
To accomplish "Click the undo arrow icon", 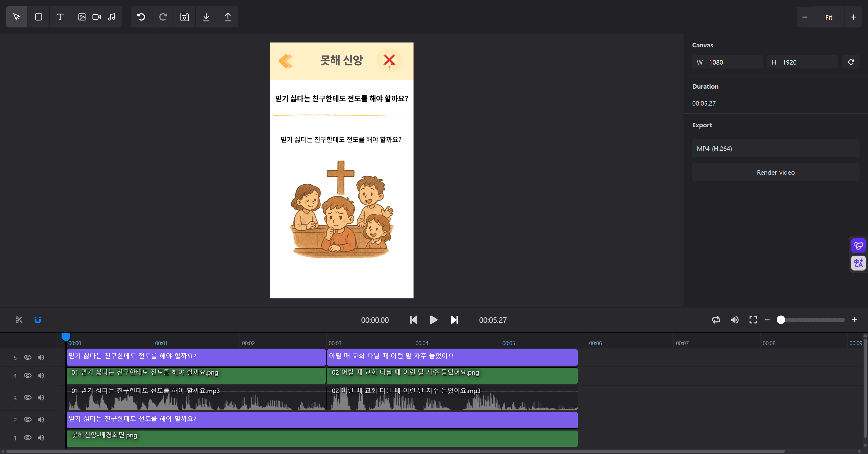I will click(141, 17).
